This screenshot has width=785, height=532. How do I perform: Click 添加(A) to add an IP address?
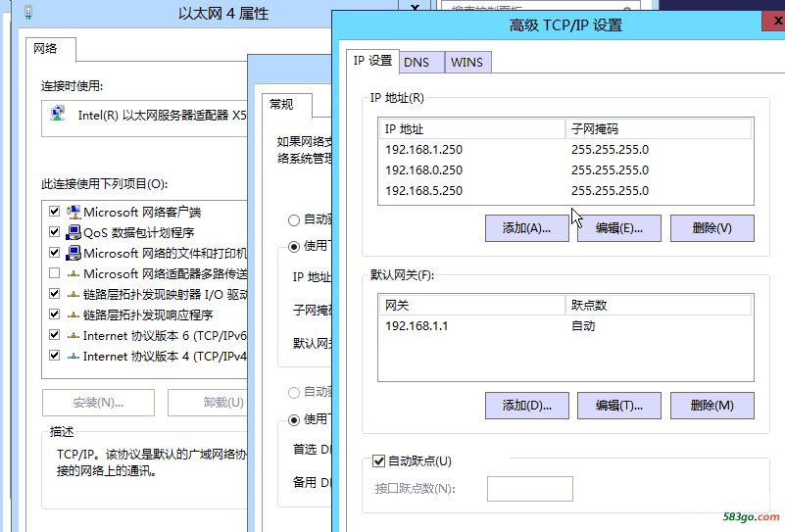(526, 228)
